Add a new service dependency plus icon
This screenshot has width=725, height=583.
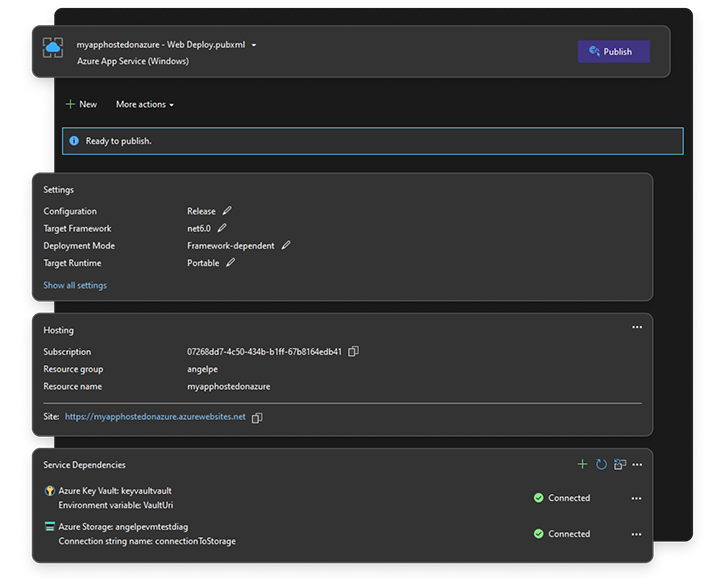[582, 464]
